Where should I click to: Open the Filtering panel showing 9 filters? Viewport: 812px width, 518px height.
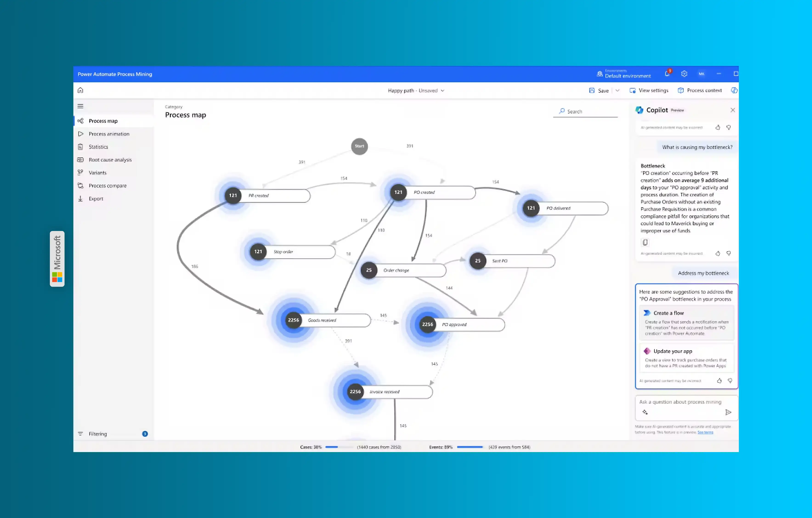pos(97,434)
